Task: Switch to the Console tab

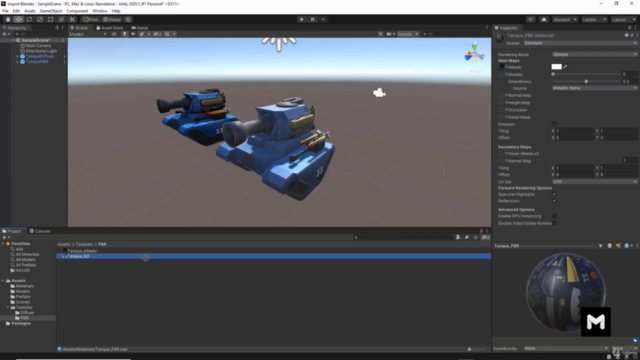Action: click(x=40, y=231)
